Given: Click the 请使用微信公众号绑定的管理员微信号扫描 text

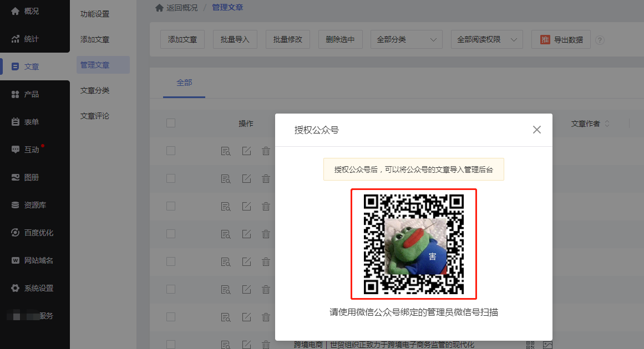Looking at the screenshot, I should click(414, 312).
